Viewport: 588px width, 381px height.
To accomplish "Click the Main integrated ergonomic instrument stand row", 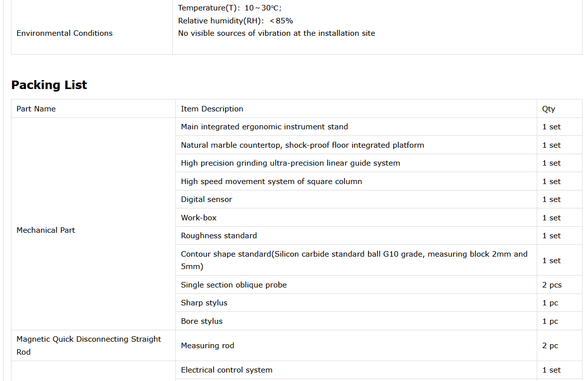I will pyautogui.click(x=264, y=127).
